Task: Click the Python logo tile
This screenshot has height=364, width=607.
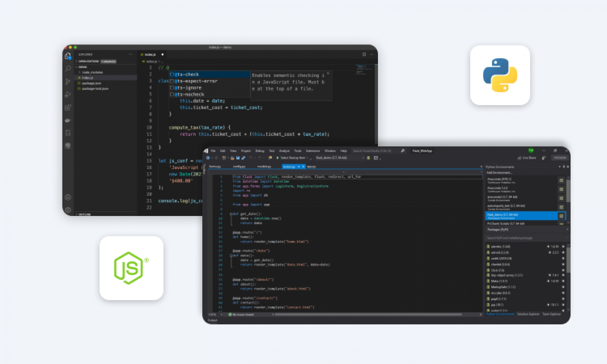Action: (x=500, y=75)
